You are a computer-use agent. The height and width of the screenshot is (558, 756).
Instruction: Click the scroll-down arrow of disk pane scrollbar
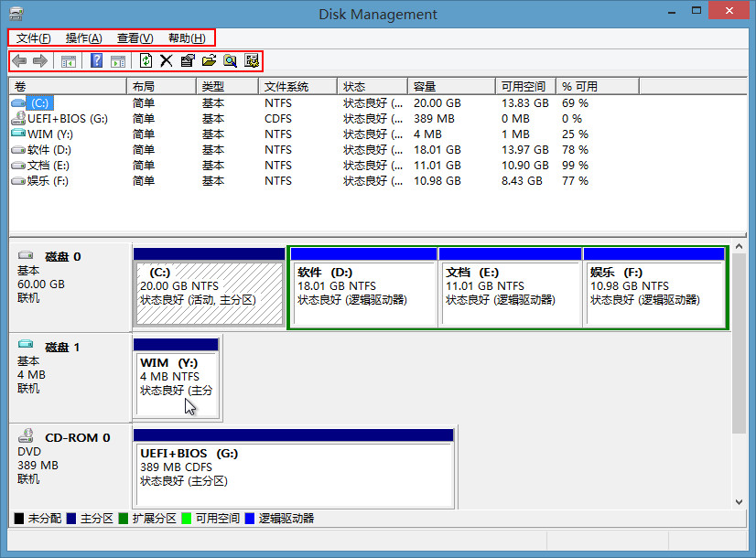[740, 500]
